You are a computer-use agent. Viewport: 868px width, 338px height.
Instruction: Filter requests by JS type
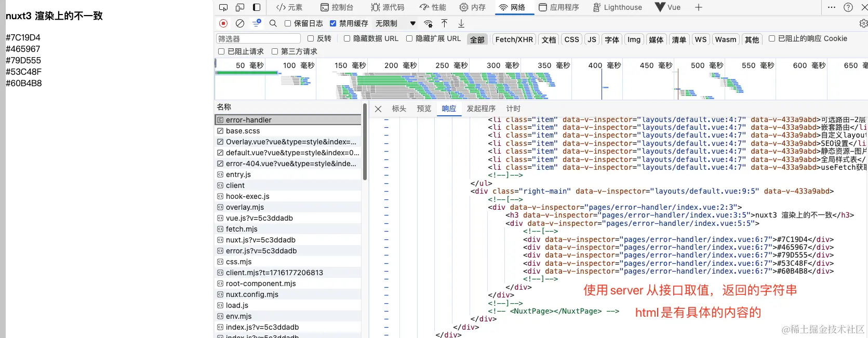coord(592,39)
